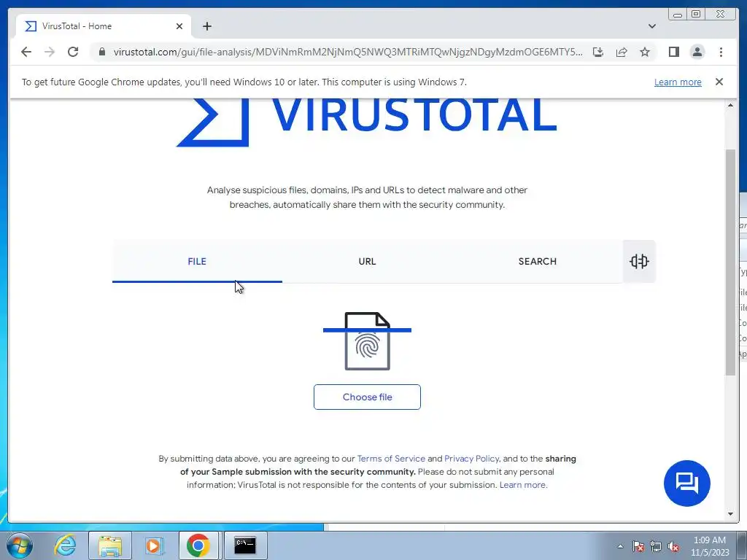Bookmark this tab with the star icon
Image resolution: width=747 pixels, height=560 pixels.
pos(645,52)
